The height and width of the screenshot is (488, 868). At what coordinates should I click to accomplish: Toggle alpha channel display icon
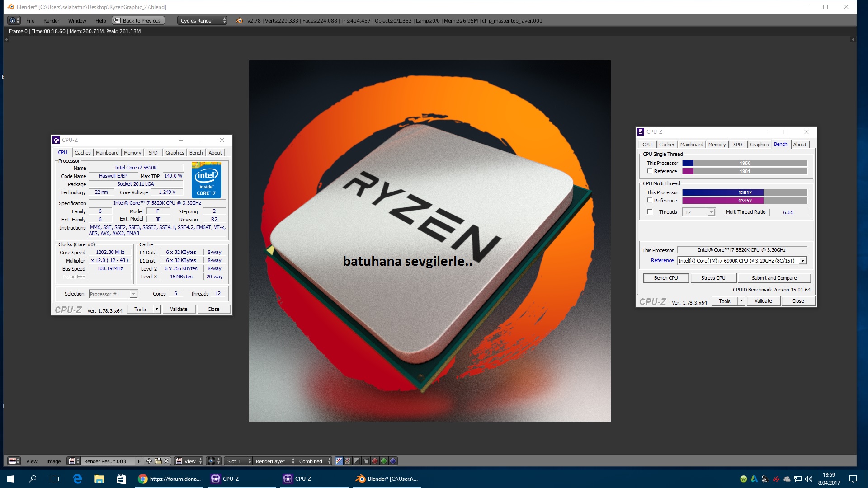357,461
